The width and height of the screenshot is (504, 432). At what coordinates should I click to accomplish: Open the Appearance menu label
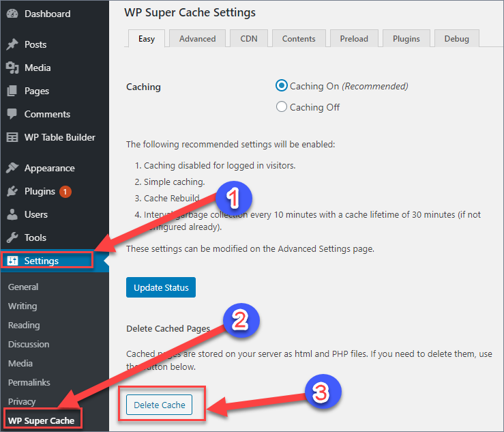(50, 169)
